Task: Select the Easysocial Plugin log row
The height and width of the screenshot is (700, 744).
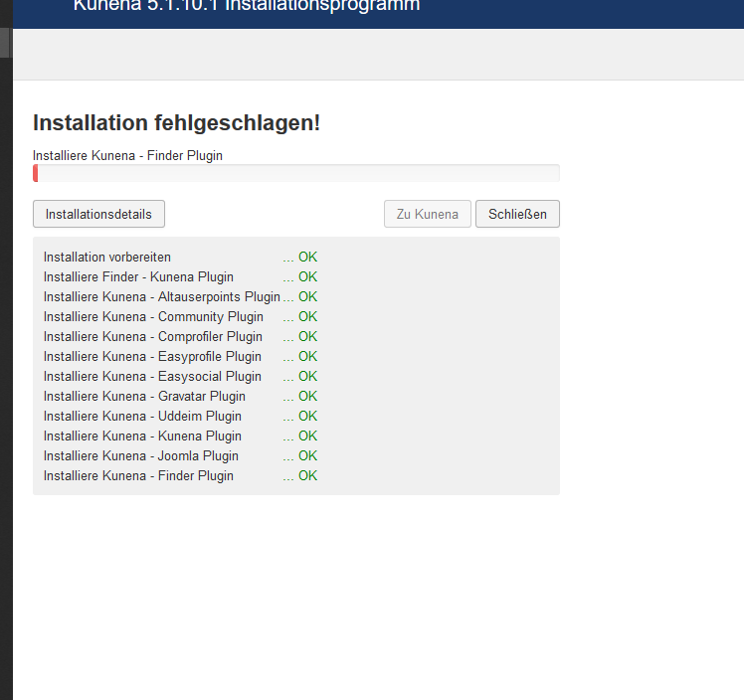Action: pos(180,377)
